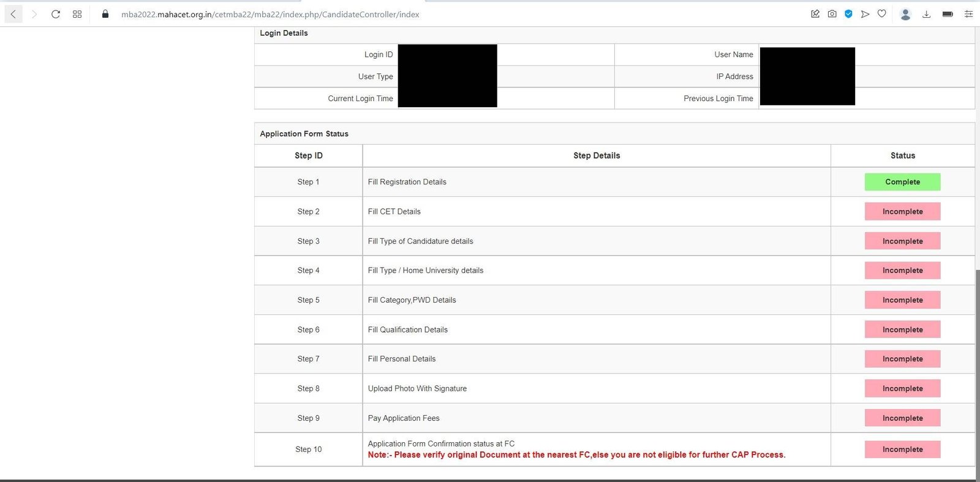Screen dimensions: 980x482
Task: Click the battery saver icon
Action: click(x=948, y=14)
